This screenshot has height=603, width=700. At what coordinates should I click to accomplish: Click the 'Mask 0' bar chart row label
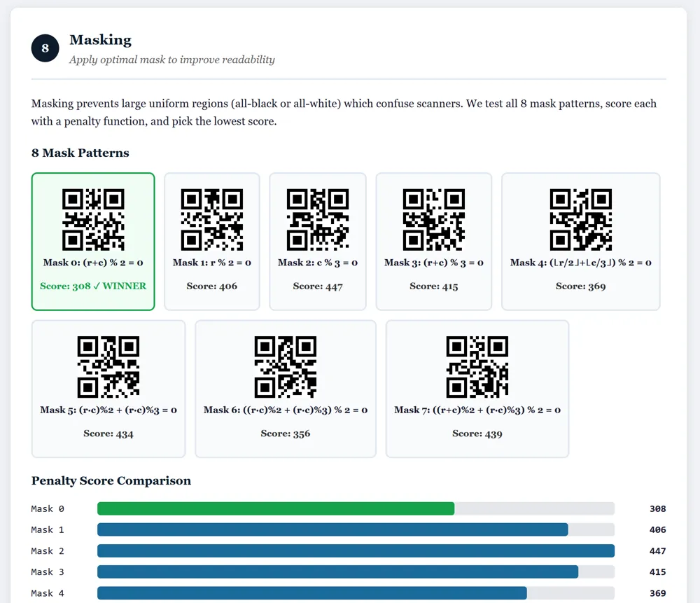point(48,508)
